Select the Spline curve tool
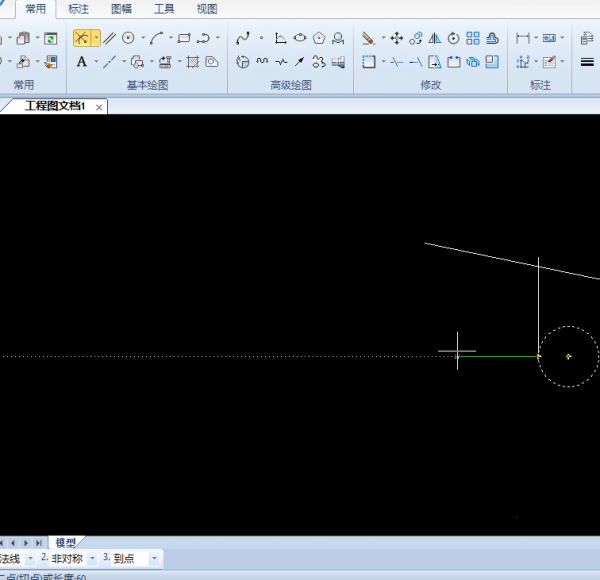Viewport: 600px width, 580px height. 242,38
